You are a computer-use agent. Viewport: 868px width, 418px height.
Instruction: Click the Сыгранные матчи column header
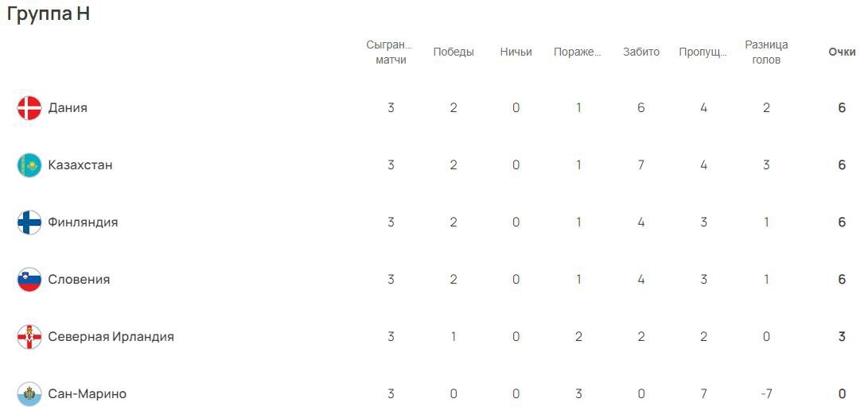click(x=391, y=52)
